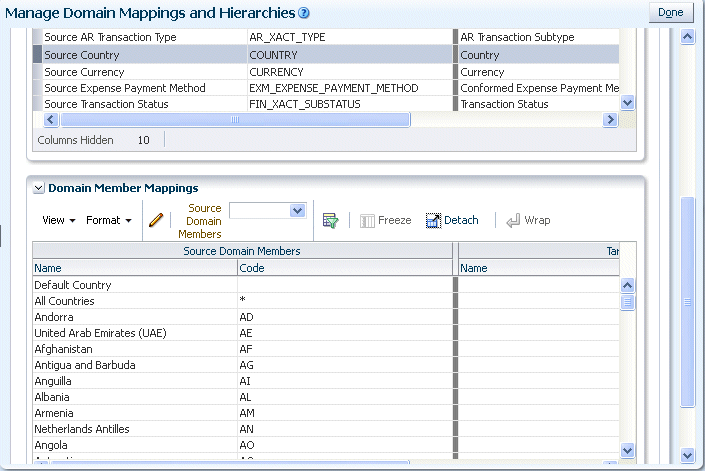This screenshot has height=471, width=705.
Task: Click the filter query icon
Action: [330, 221]
